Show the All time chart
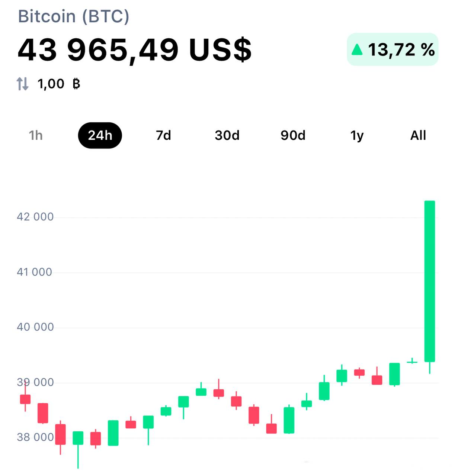Screen dimensions: 455x476 pyautogui.click(x=418, y=135)
